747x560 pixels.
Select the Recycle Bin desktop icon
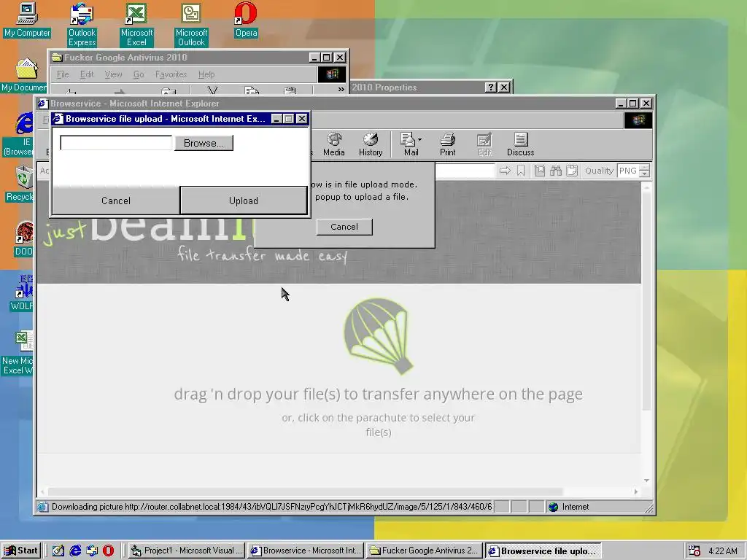(21, 184)
